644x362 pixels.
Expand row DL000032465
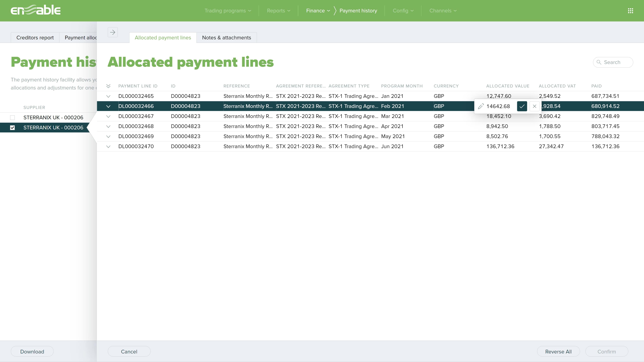coord(108,96)
